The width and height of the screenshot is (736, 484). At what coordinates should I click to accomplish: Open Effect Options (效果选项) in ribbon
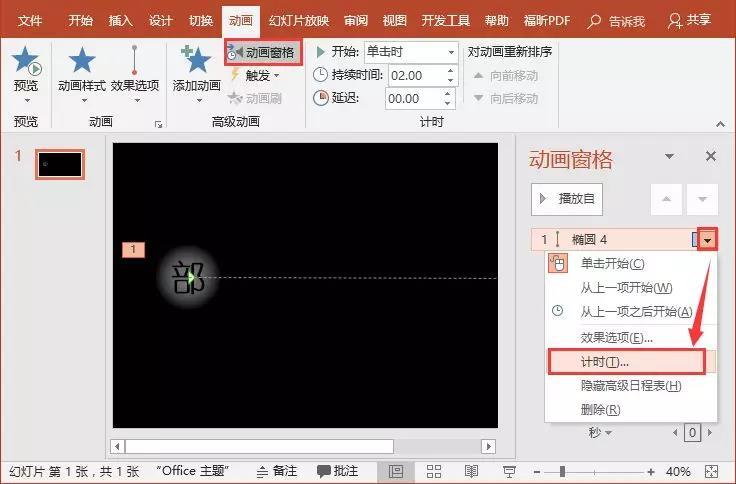pyautogui.click(x=135, y=73)
